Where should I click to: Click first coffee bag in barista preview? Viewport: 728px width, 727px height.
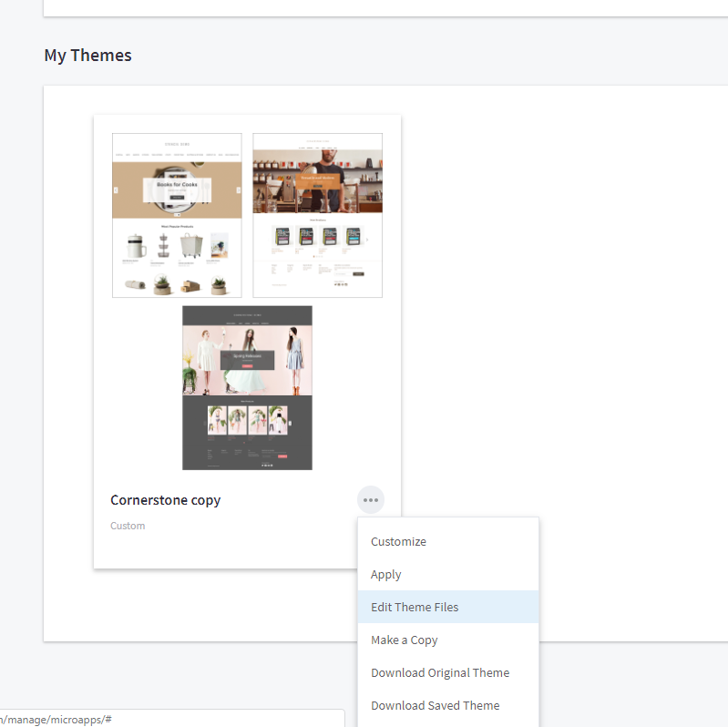pyautogui.click(x=282, y=236)
